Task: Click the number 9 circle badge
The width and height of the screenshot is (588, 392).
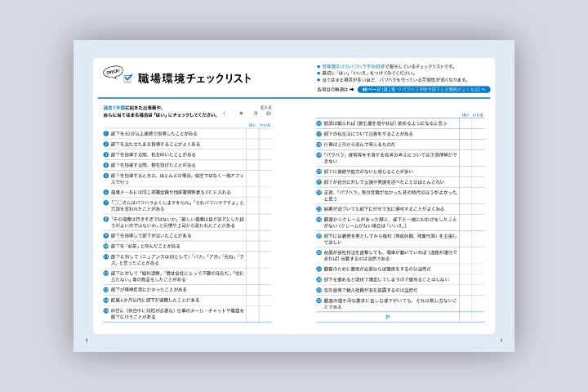Action: tap(105, 235)
